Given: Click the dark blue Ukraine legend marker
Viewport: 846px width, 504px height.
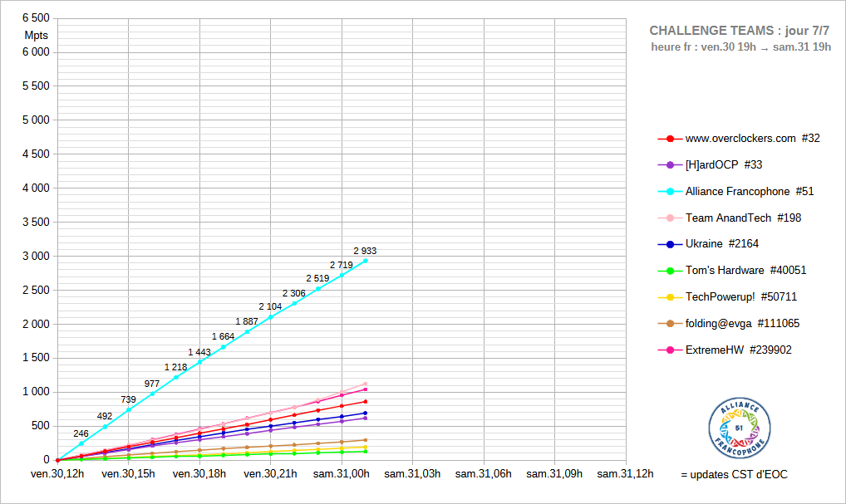Looking at the screenshot, I should pos(670,244).
